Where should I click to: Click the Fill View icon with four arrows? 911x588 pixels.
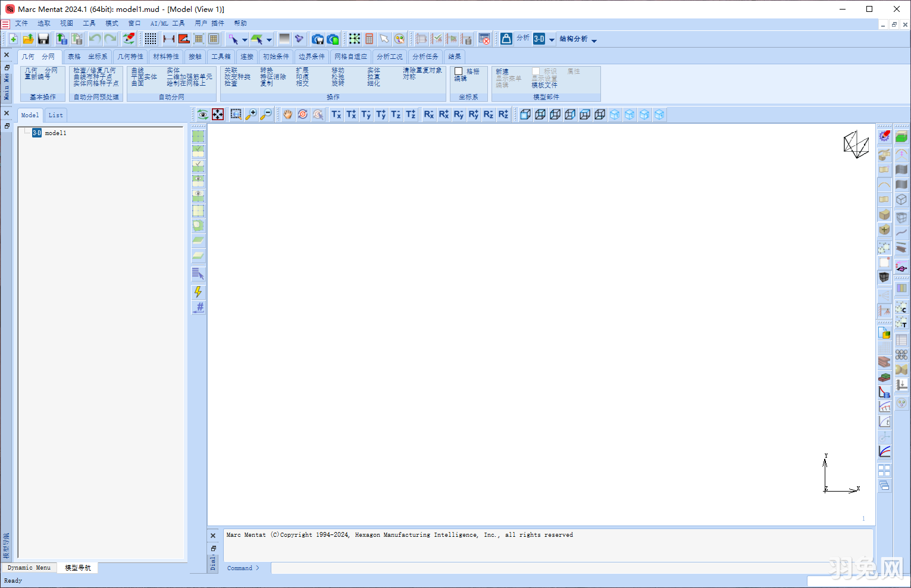coord(218,114)
